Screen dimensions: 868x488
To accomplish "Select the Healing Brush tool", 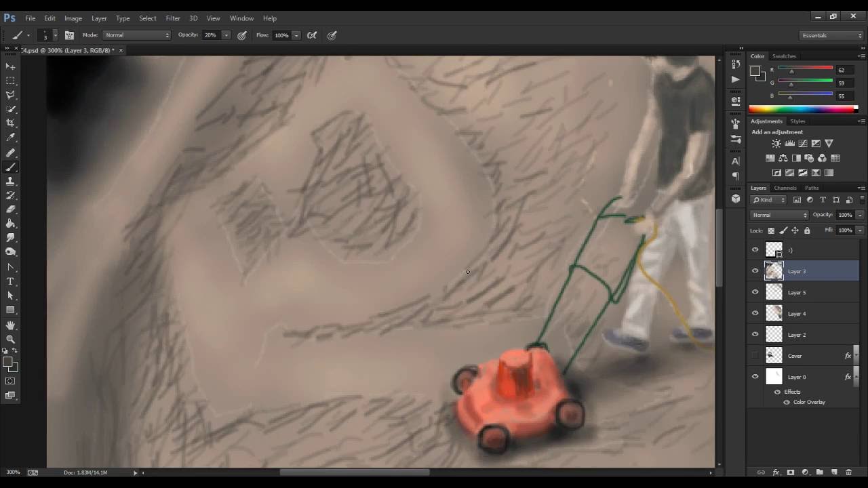I will click(11, 153).
